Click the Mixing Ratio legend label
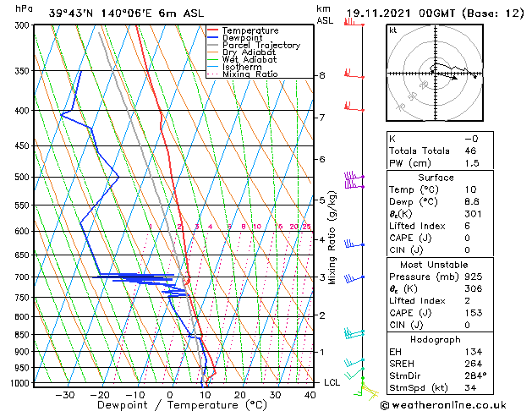 coord(250,74)
